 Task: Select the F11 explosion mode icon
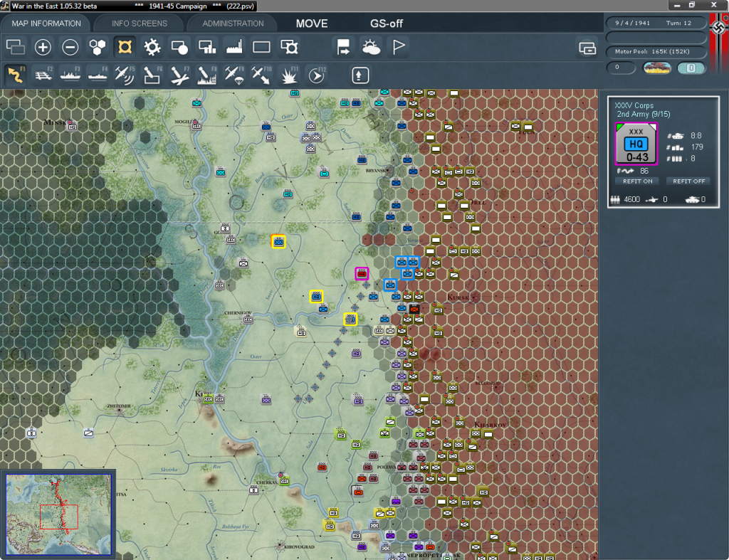[289, 75]
